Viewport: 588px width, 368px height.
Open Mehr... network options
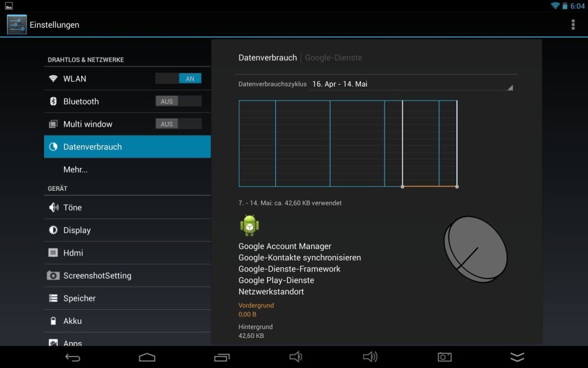(128, 170)
